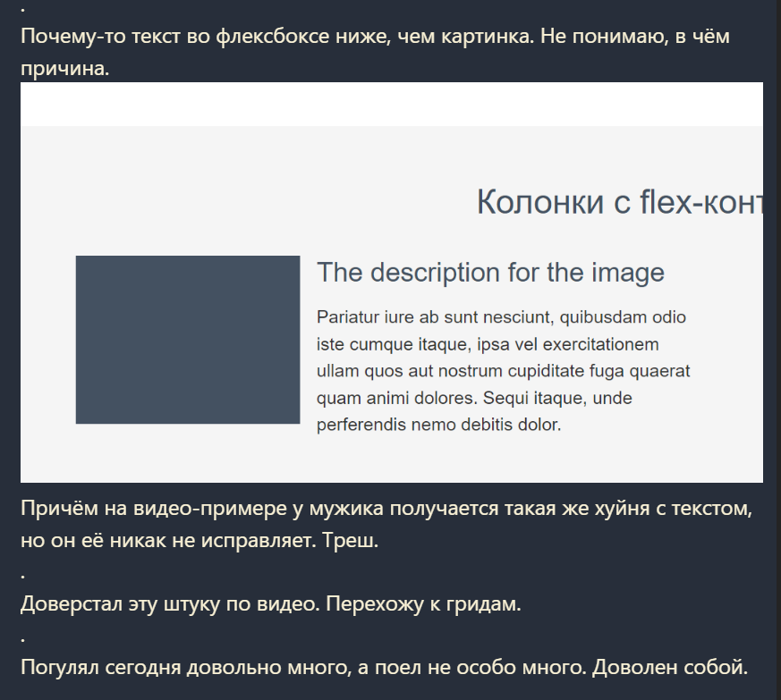This screenshot has height=700, width=781.
Task: Click the paragraph starting 'Pariatur iure ab sunt'
Action: point(503,371)
